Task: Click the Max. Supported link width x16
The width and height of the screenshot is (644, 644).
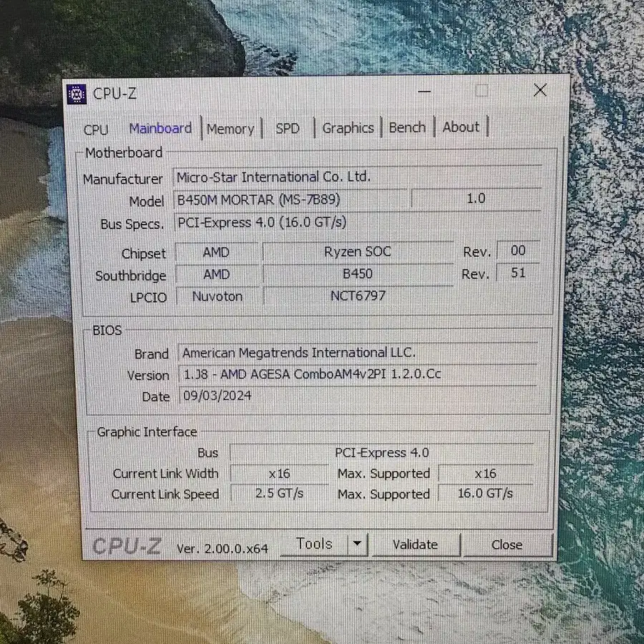Action: [x=485, y=474]
